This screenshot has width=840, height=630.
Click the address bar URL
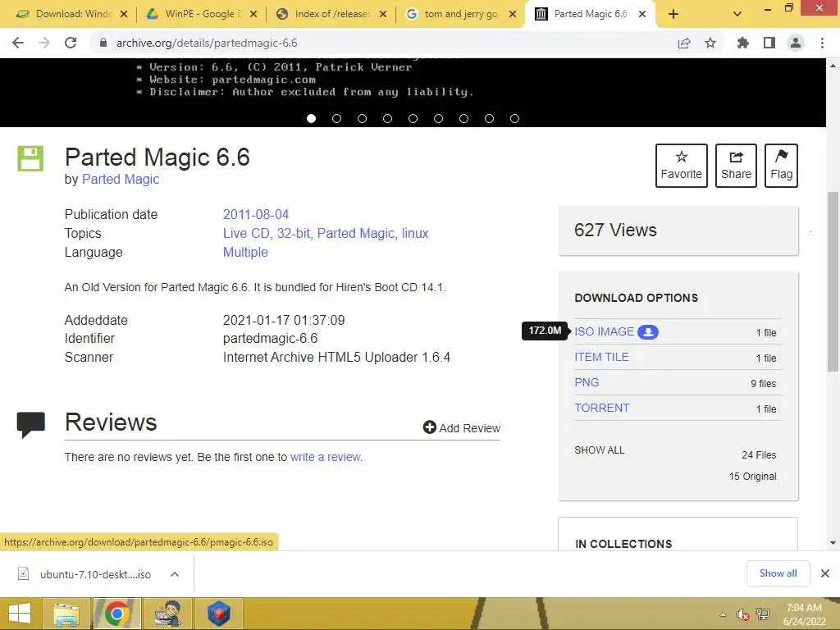207,43
